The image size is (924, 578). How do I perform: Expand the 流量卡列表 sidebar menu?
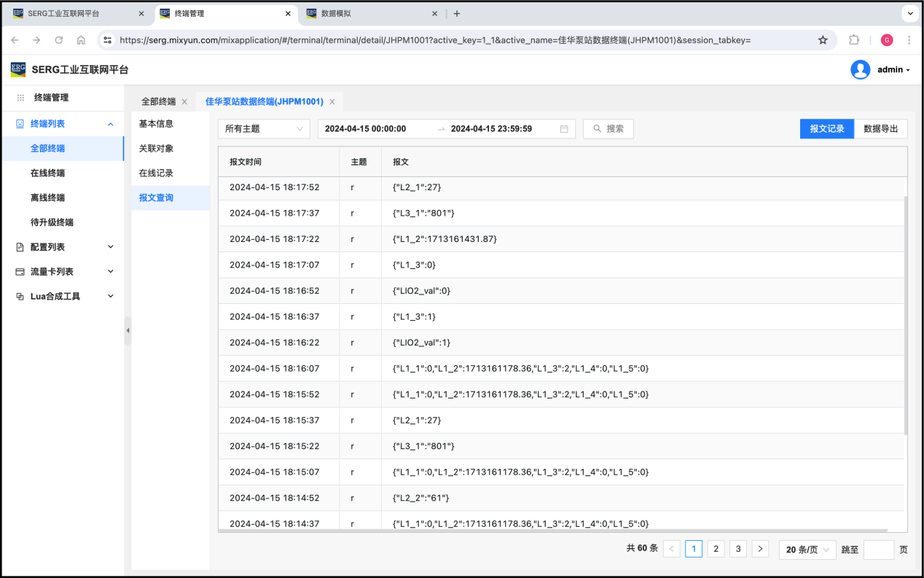click(x=63, y=272)
